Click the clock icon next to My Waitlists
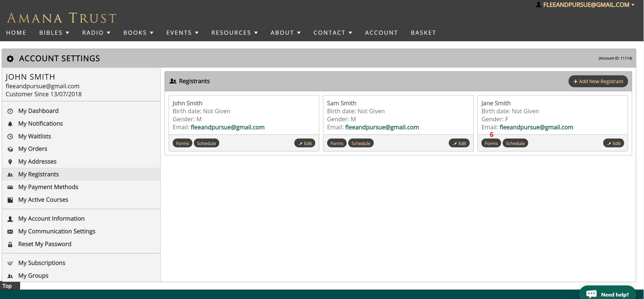Image resolution: width=644 pixels, height=299 pixels. (x=10, y=136)
